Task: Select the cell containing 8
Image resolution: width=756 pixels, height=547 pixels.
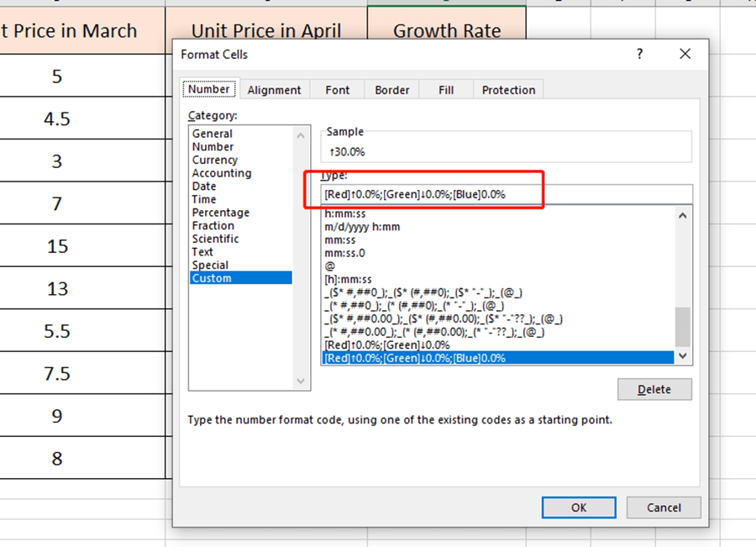Action: coord(82,458)
